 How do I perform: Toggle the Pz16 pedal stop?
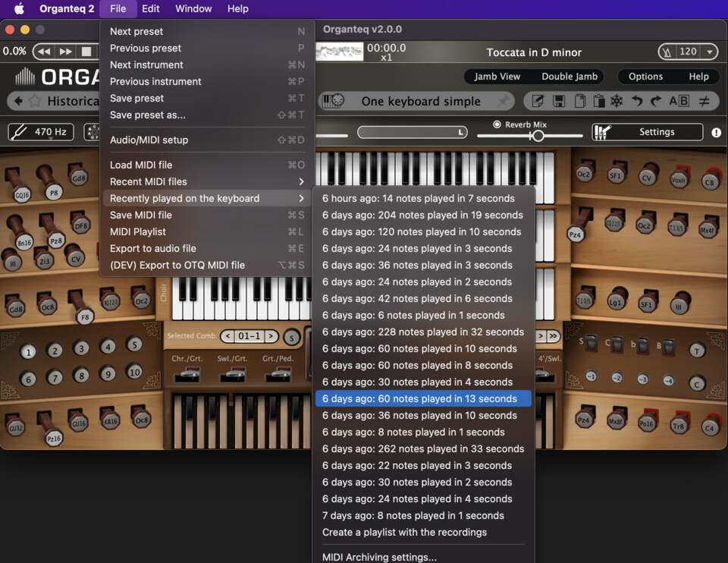[x=53, y=438]
